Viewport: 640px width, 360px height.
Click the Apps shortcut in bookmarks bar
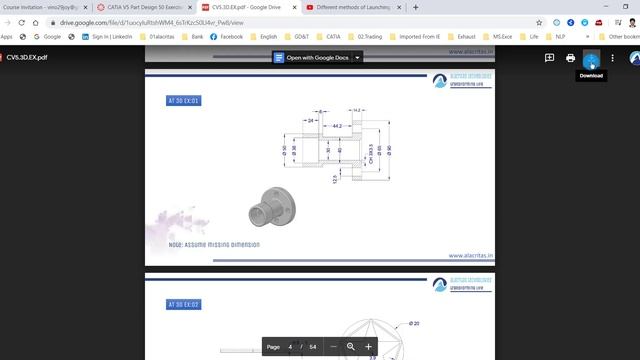pyautogui.click(x=6, y=37)
